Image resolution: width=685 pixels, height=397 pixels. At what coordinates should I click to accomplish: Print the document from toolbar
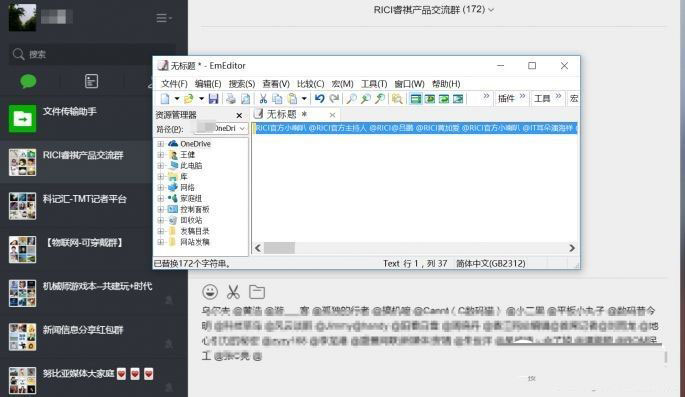point(231,99)
